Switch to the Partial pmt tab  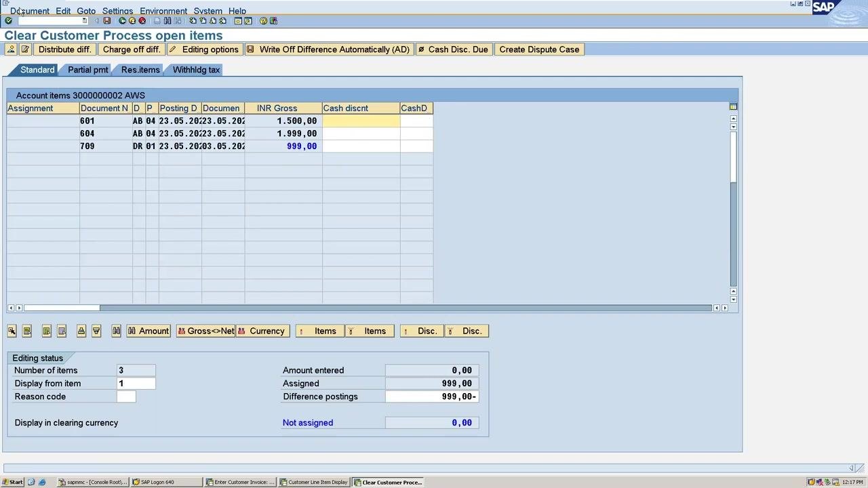(87, 70)
